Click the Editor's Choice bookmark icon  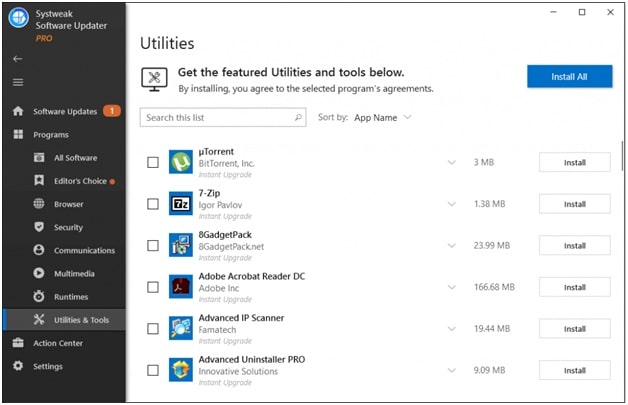[x=39, y=180]
